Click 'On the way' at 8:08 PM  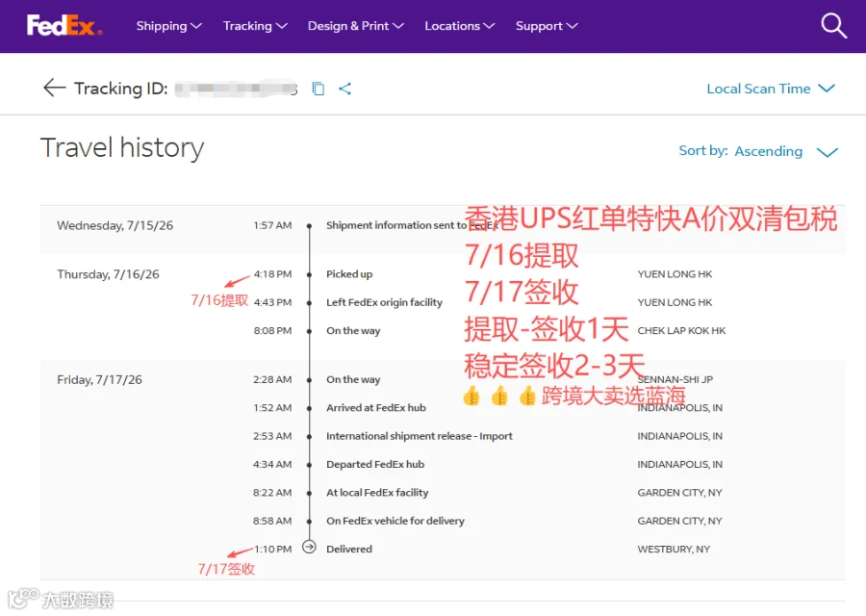click(x=353, y=330)
